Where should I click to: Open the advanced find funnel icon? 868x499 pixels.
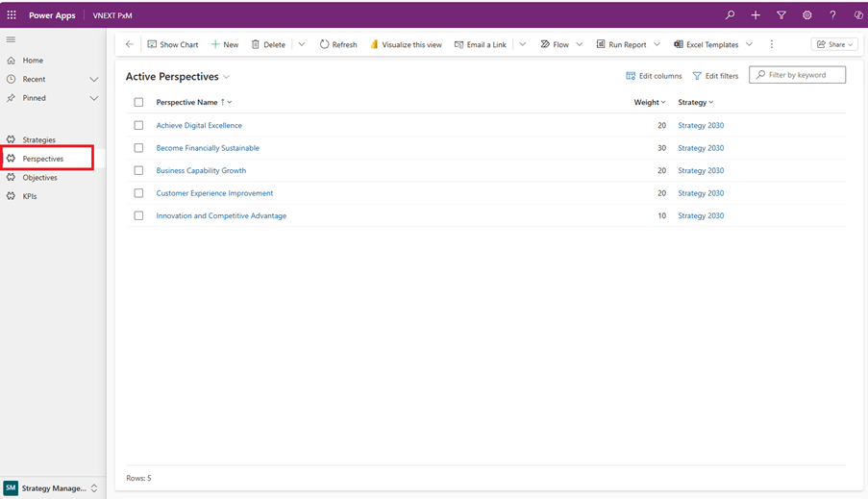(781, 15)
